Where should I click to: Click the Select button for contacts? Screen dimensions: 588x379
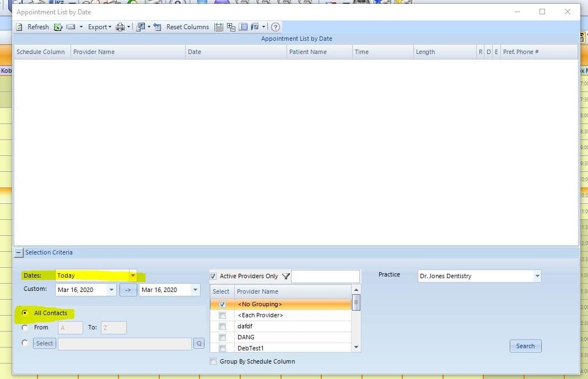[x=44, y=343]
